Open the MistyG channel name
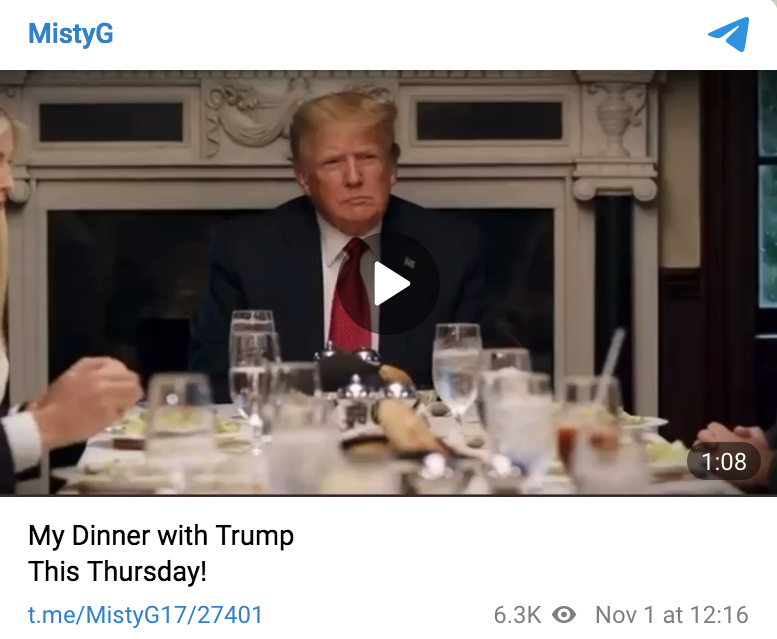Screen dimensions: 777x639 point(71,34)
